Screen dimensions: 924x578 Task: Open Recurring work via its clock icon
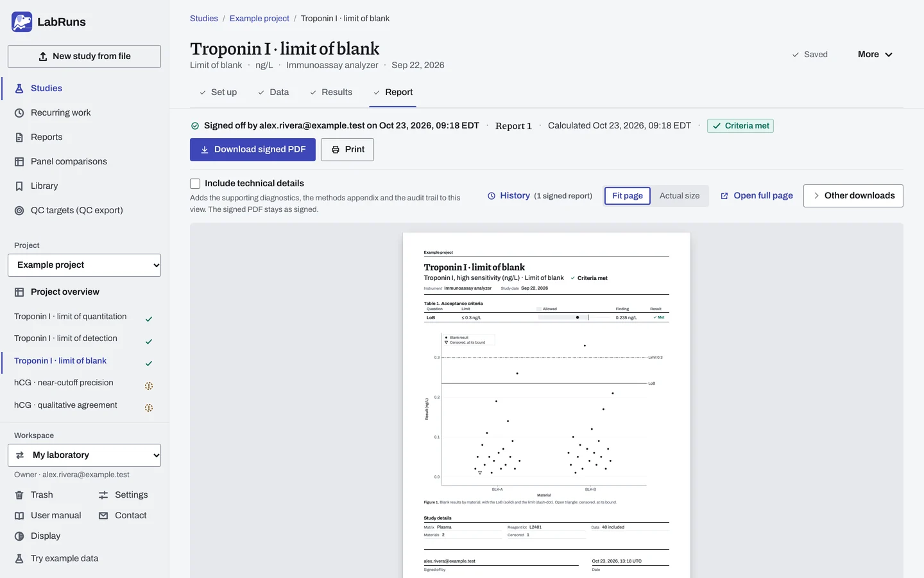[x=19, y=113]
